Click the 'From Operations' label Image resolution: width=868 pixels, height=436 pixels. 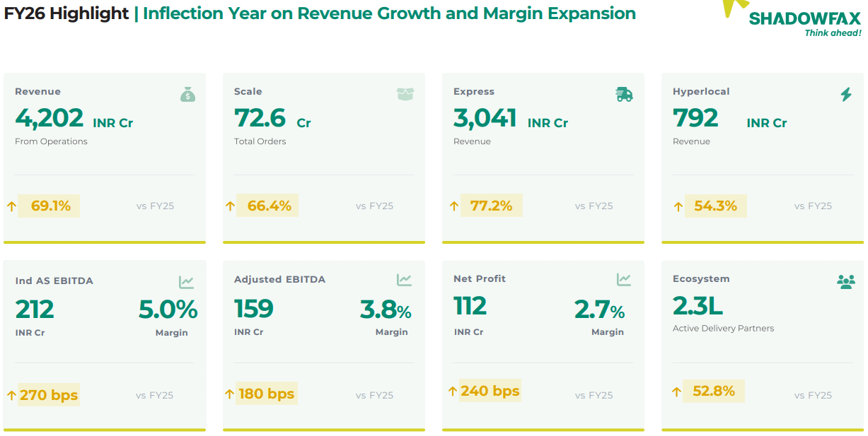click(51, 141)
